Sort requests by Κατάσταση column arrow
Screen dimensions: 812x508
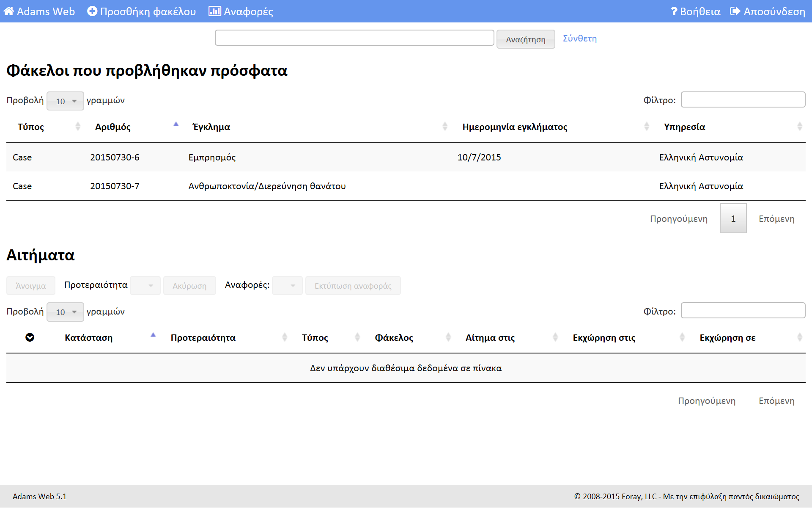153,335
